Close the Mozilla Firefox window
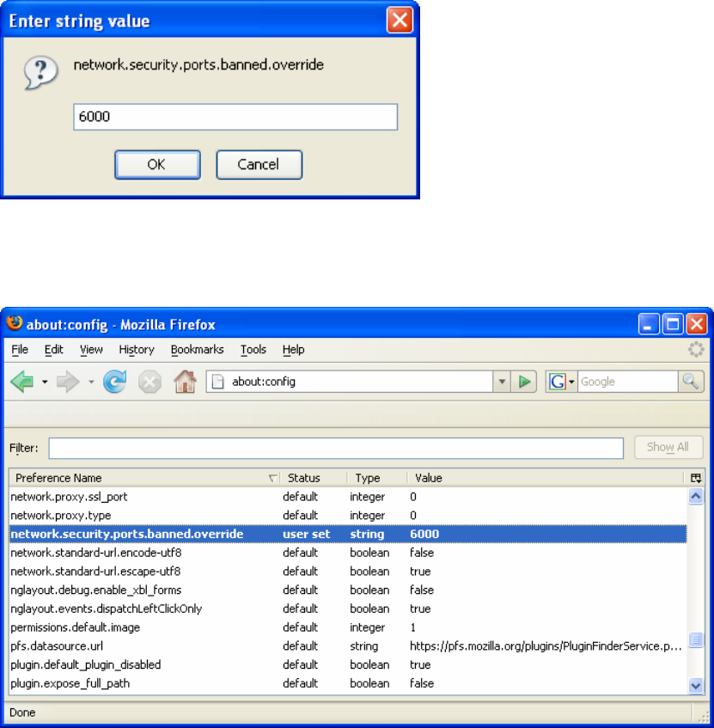 (696, 324)
